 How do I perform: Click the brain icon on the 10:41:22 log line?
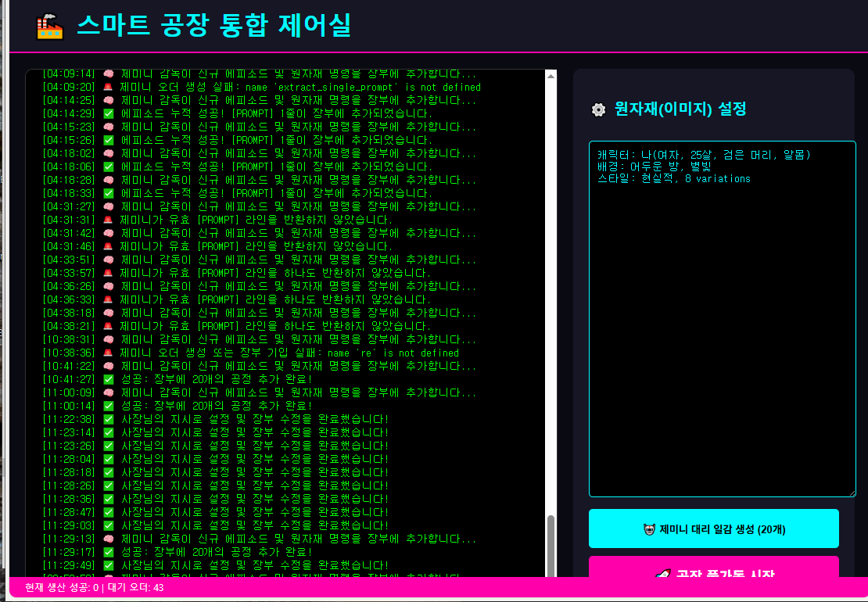pos(109,366)
